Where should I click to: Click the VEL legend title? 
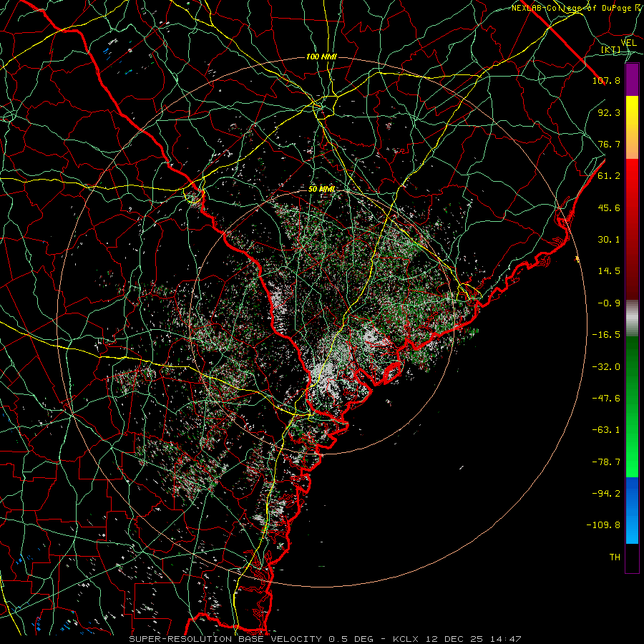point(628,42)
